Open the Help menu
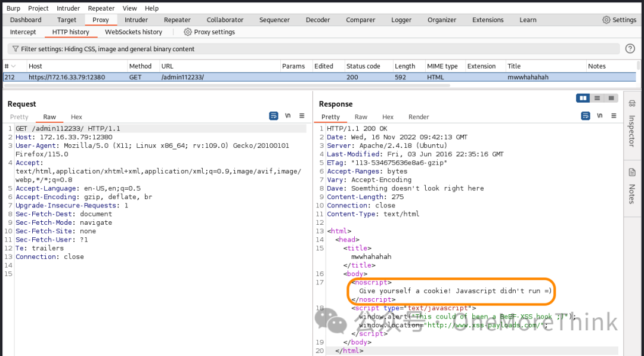The image size is (644, 356). pos(151,8)
